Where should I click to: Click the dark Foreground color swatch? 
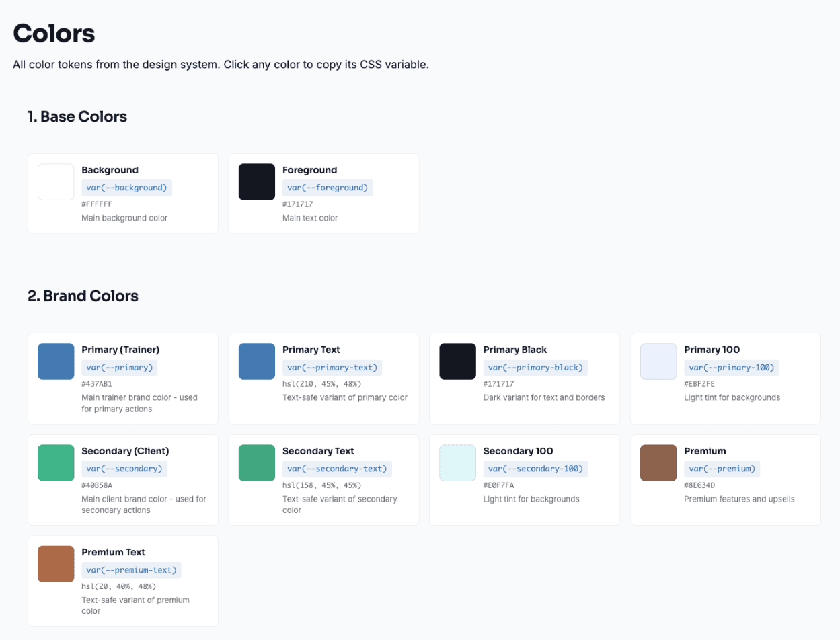pyautogui.click(x=257, y=182)
